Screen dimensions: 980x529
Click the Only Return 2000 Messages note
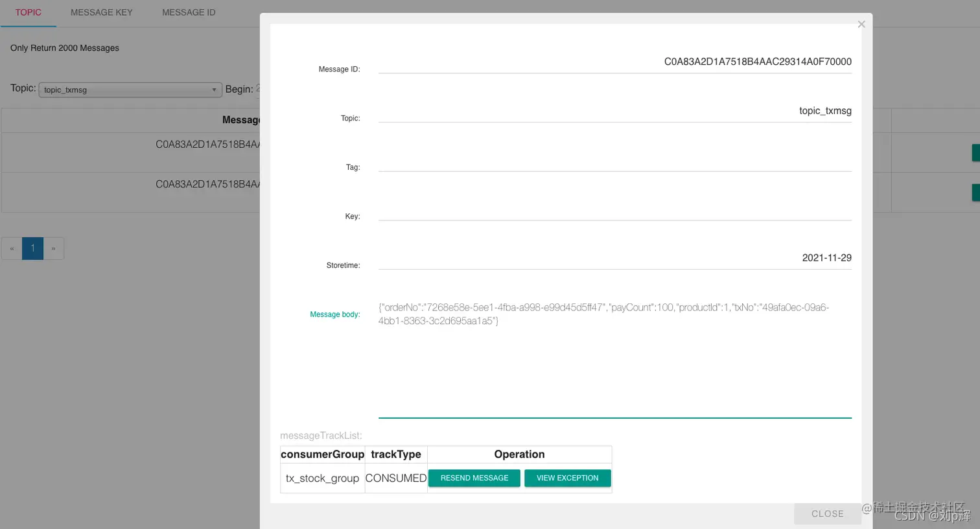tap(65, 48)
